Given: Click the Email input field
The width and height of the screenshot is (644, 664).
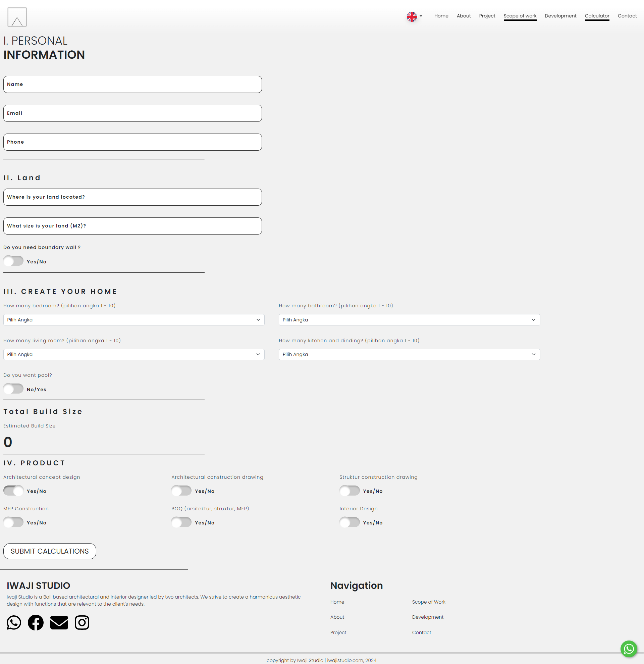Looking at the screenshot, I should click(132, 113).
